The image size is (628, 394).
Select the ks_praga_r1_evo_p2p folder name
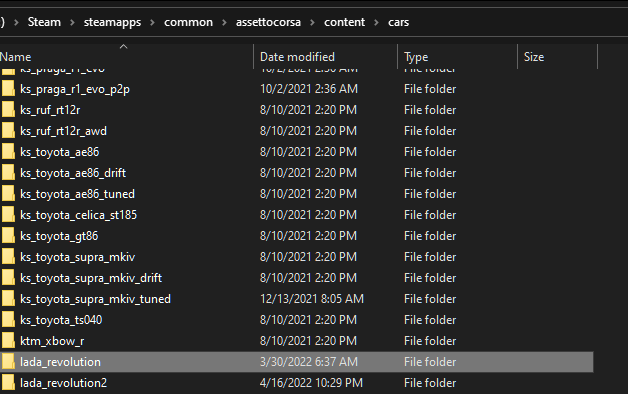click(75, 89)
